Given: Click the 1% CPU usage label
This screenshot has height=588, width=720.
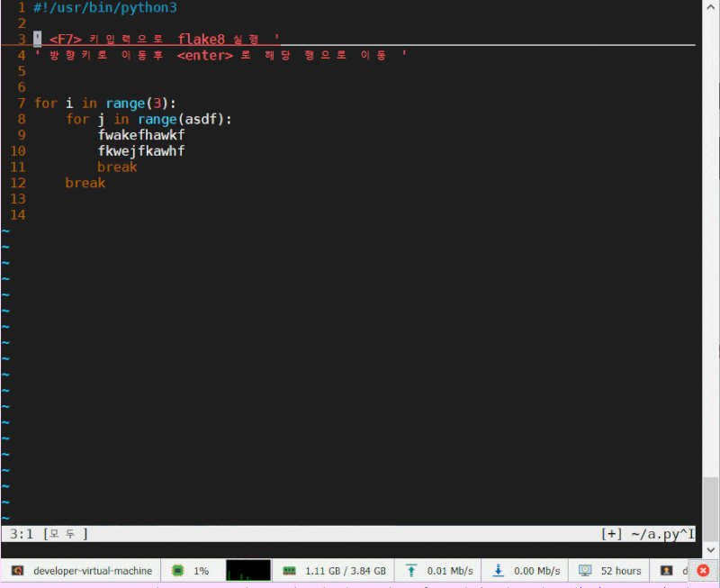Looking at the screenshot, I should (202, 570).
